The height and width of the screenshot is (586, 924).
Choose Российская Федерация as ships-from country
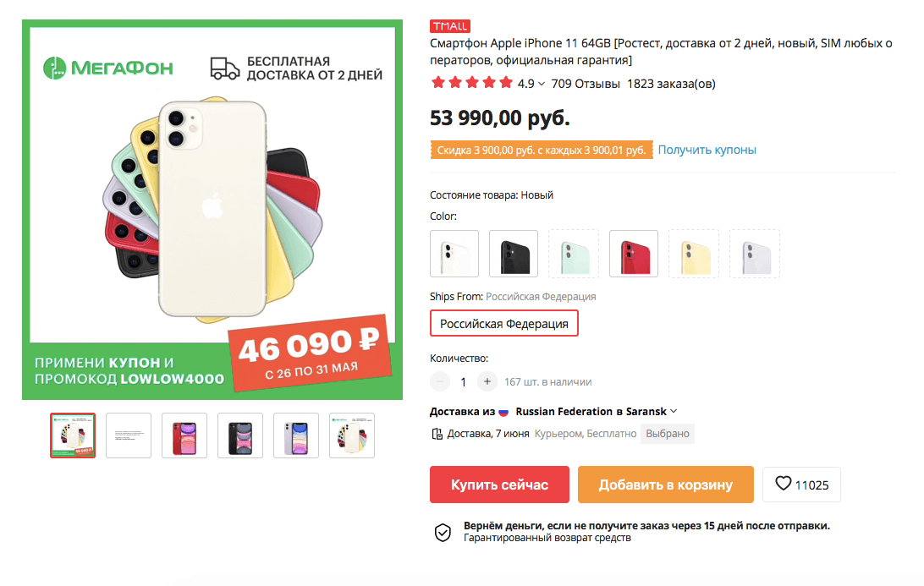tap(503, 323)
